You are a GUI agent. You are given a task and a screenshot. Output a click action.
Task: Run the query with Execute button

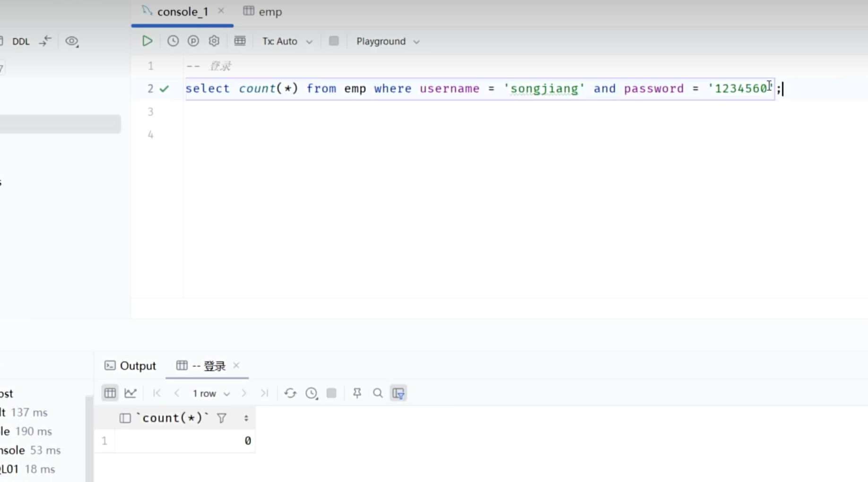[147, 41]
